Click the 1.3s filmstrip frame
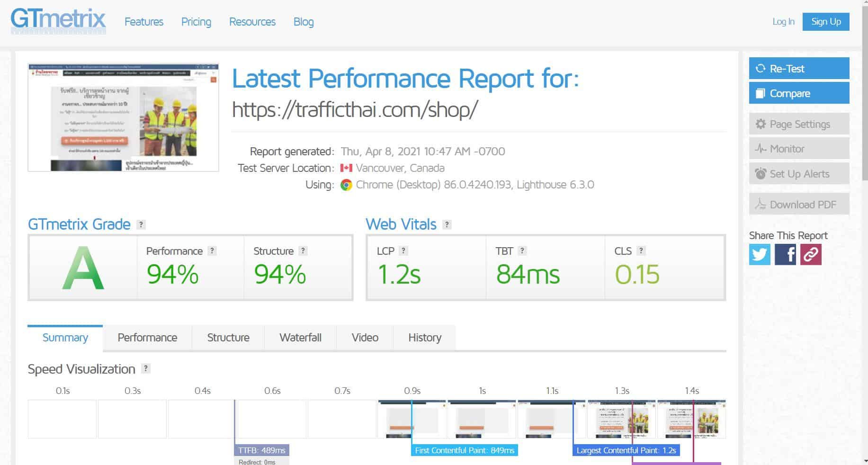Viewport: 868px width, 465px height. pos(622,419)
